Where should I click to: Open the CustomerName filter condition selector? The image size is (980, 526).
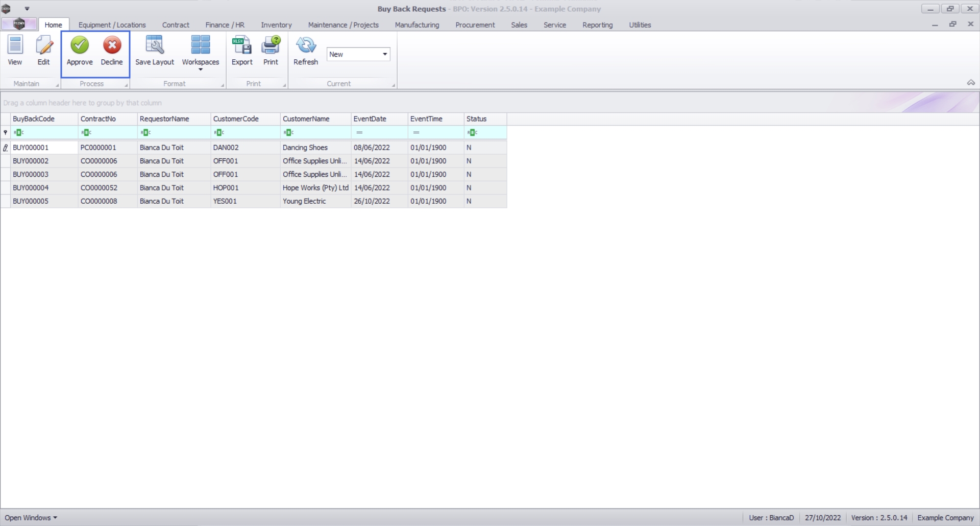coord(288,133)
